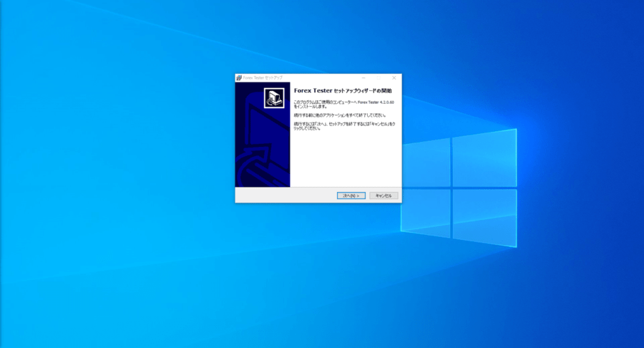Click the line 続行する前に他のアプリケーションをすべて終了してください

tap(340, 116)
